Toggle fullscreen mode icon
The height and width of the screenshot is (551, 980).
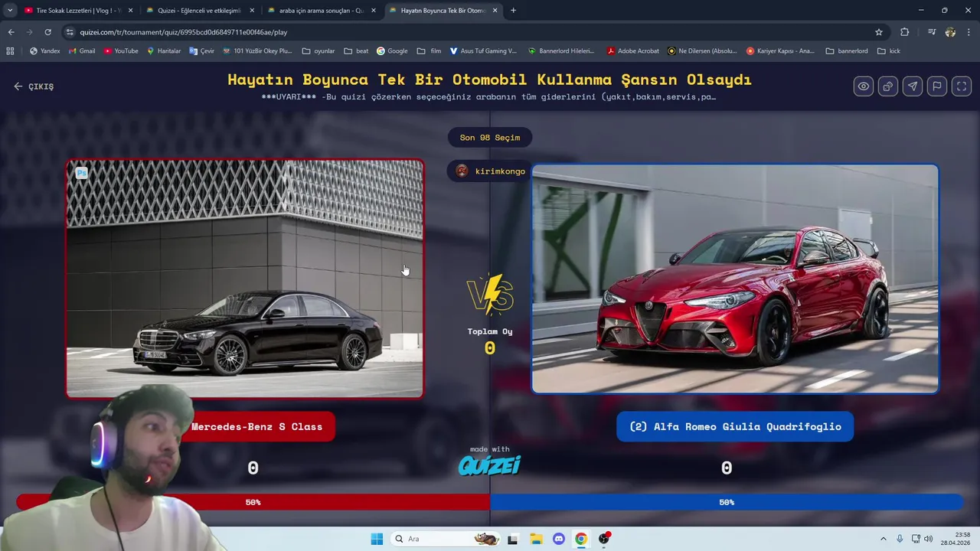tap(962, 86)
